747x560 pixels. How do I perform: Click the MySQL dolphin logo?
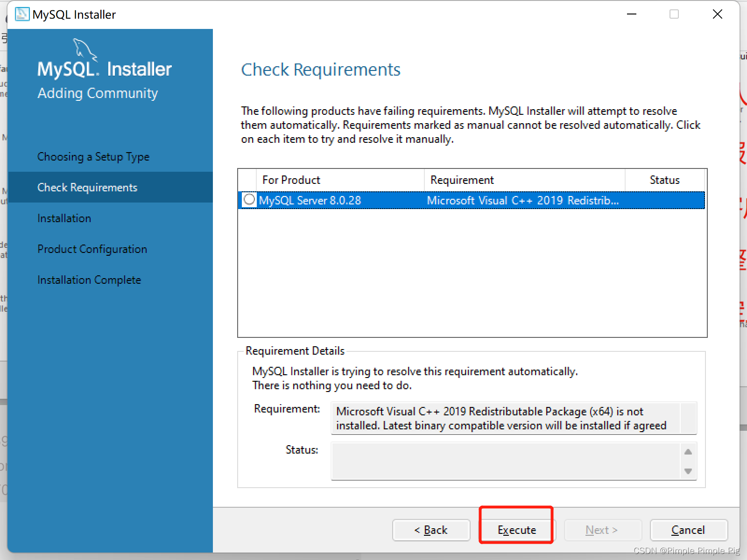[85, 49]
